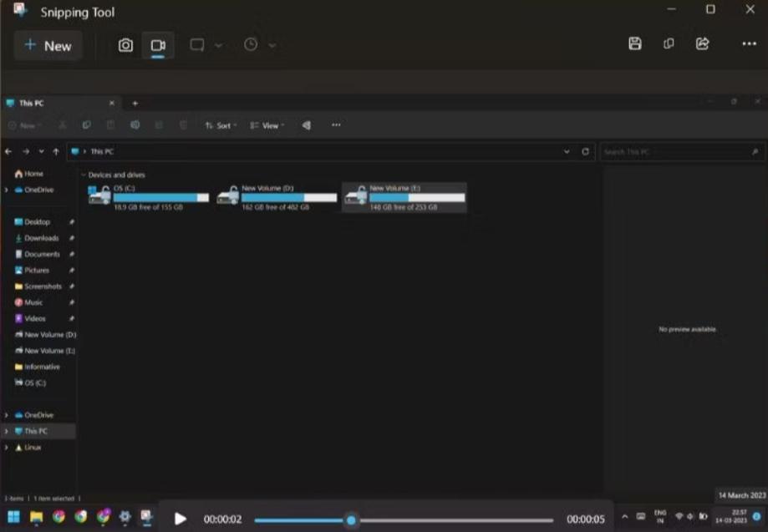
Task: Click This PC in the address bar
Action: (x=102, y=152)
